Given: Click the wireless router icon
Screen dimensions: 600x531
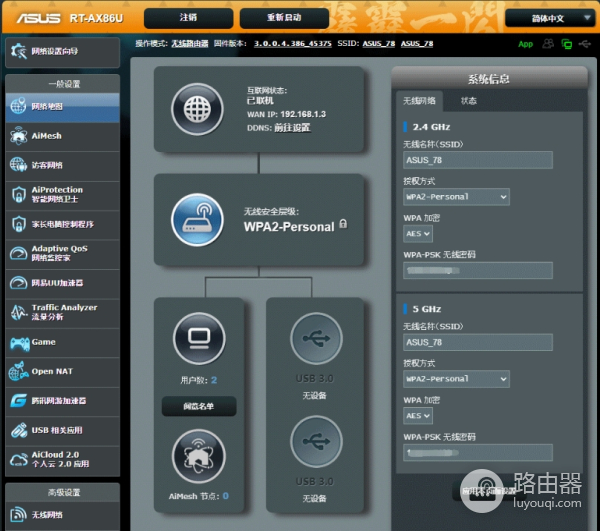Looking at the screenshot, I should coord(197,220).
